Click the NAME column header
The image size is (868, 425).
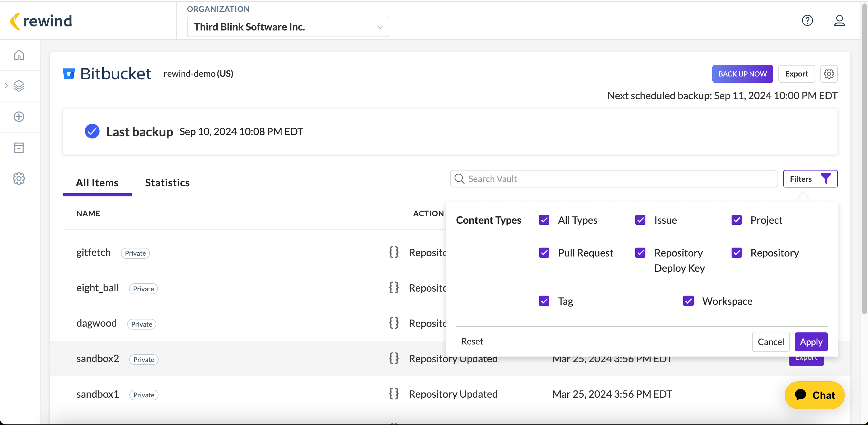click(x=88, y=214)
